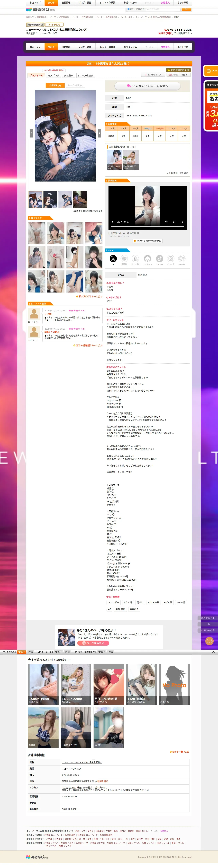Click the 11/9(日) schedule date header
The width and height of the screenshot is (218, 868).
159,128
